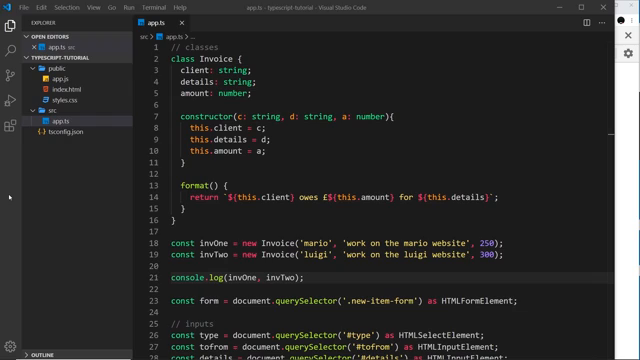Click the src breadcrumb above editor
This screenshot has height=360, width=640.
pos(144,37)
